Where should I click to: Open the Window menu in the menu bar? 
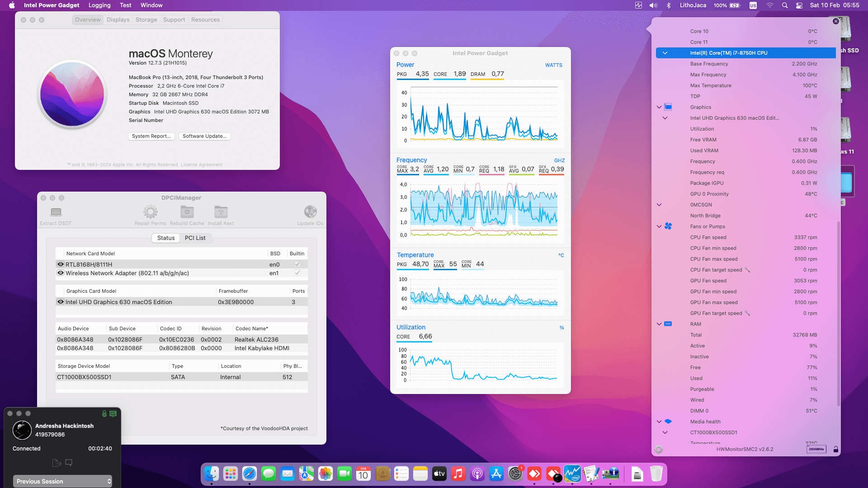[x=151, y=5]
